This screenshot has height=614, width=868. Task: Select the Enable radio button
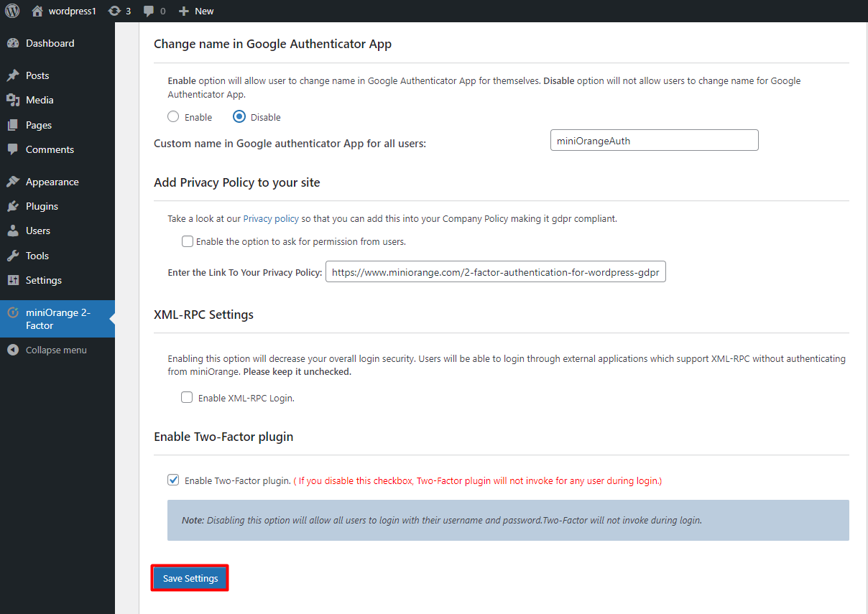pos(173,117)
